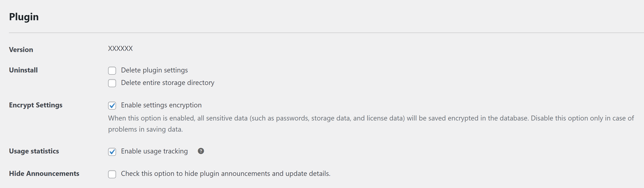Click the Usage statistics row label
This screenshot has height=188, width=644.
coord(34,151)
